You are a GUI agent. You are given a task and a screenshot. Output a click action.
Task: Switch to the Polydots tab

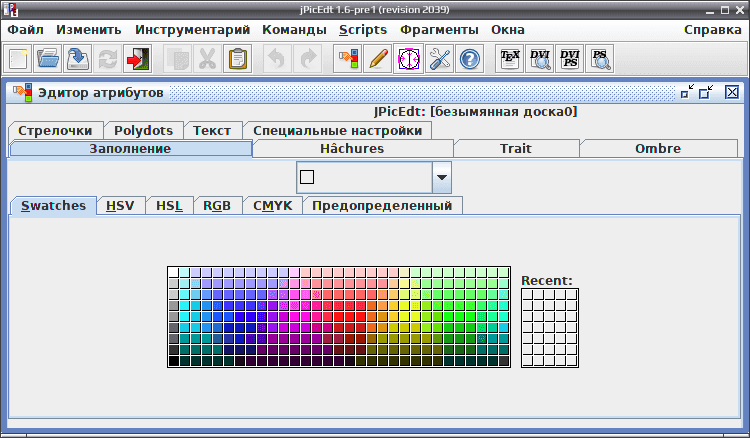tap(143, 131)
